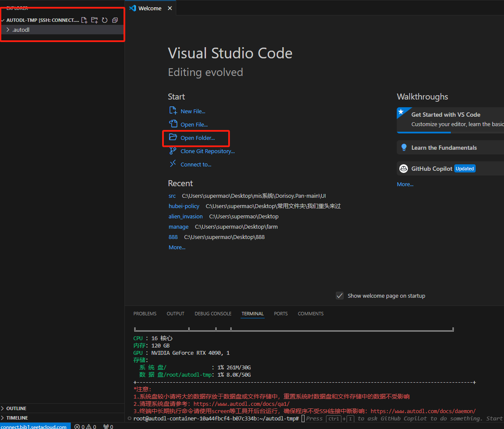The image size is (504, 429).
Task: Switch to the Problems panel tab
Action: point(145,314)
